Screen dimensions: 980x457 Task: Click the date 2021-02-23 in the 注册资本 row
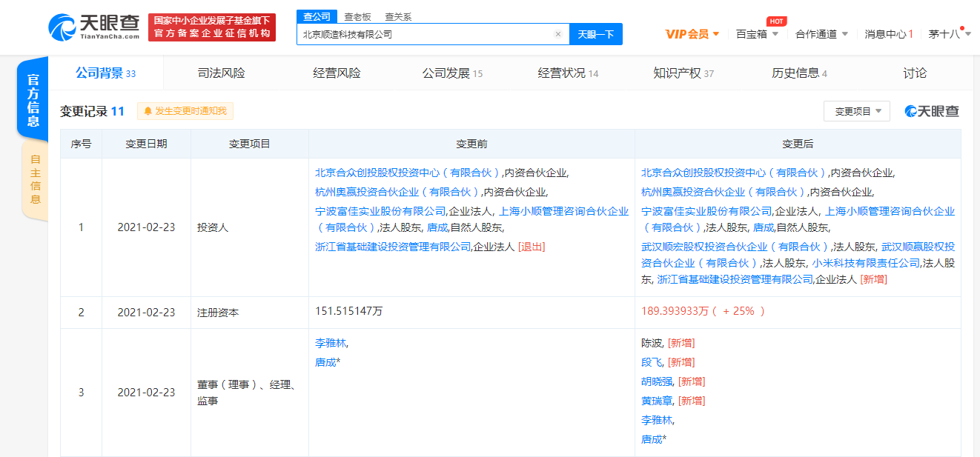tap(146, 313)
